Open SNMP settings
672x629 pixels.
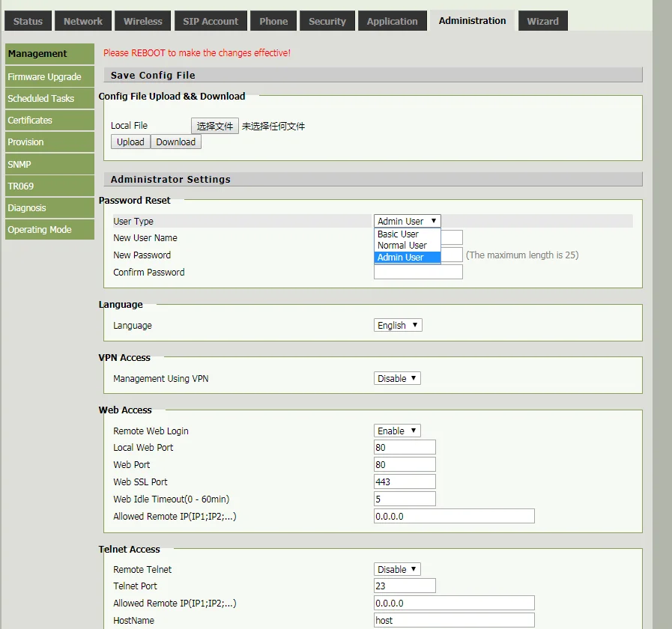point(49,164)
